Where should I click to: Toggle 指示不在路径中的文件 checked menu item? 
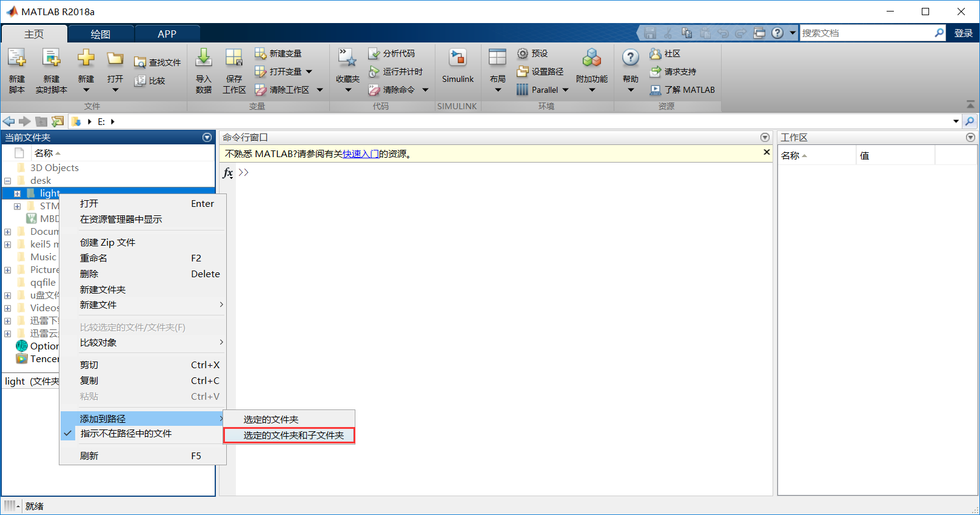tap(143, 434)
